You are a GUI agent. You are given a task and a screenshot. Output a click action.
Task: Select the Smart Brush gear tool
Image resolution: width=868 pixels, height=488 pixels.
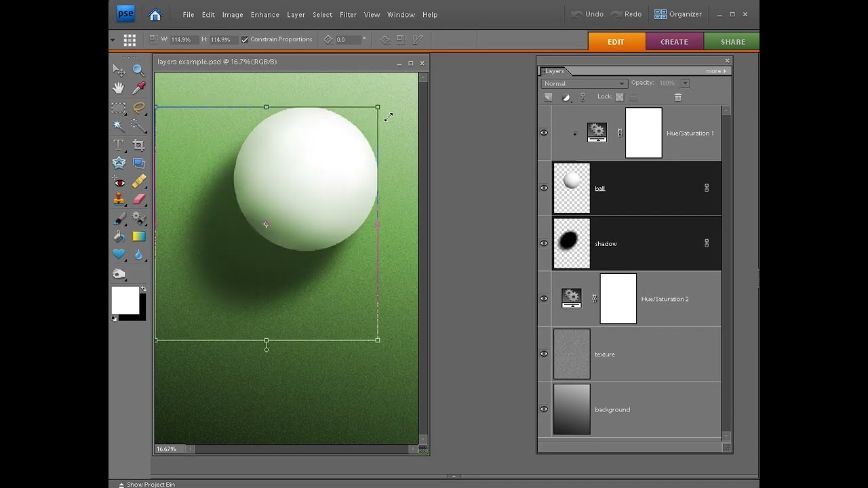click(x=138, y=218)
